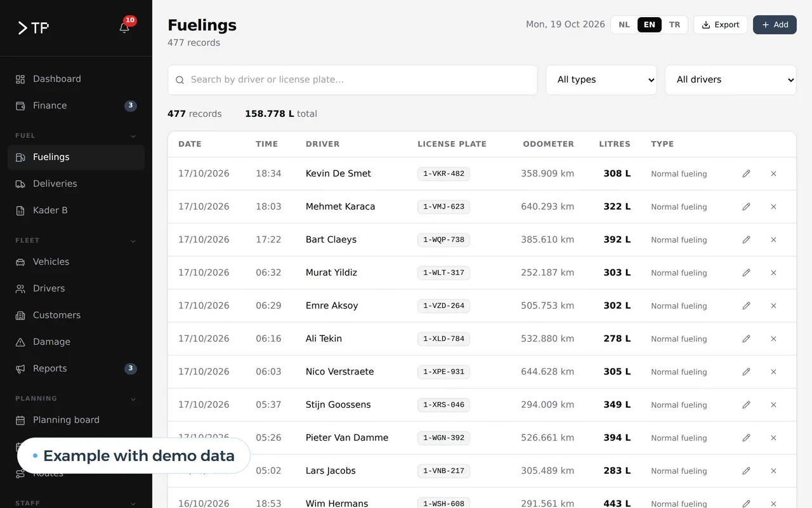
Task: Open Customers in sidebar
Action: [x=76, y=316]
